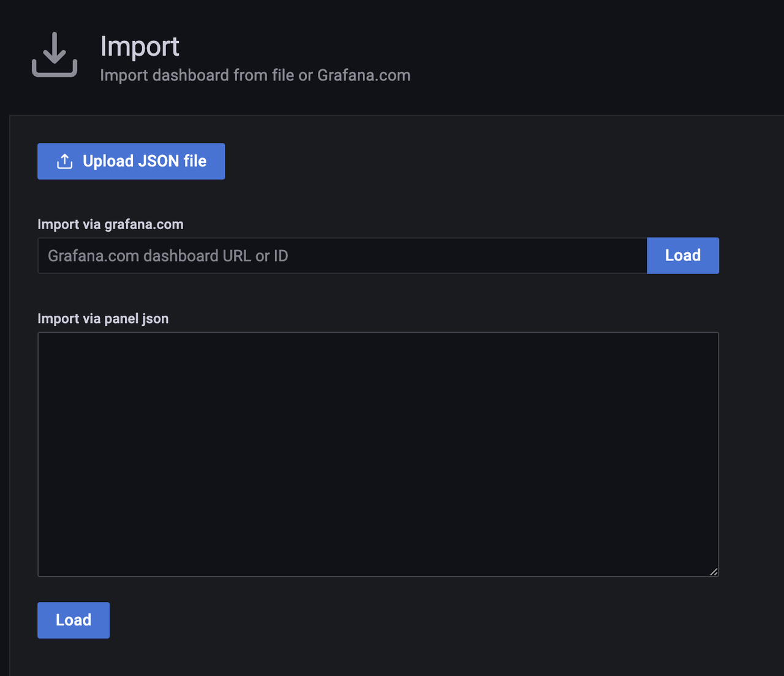784x676 pixels.
Task: Click the word 'Load' on the bottom button
Action: [x=73, y=620]
